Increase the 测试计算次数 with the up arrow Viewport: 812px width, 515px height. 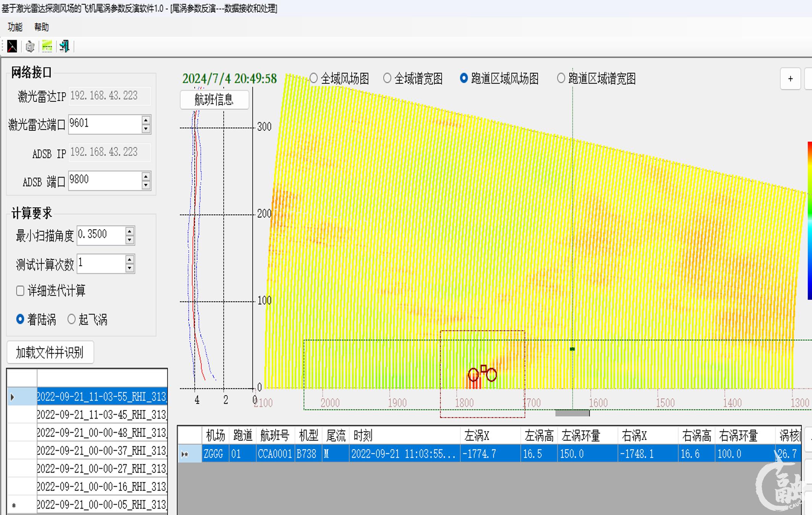(x=130, y=260)
